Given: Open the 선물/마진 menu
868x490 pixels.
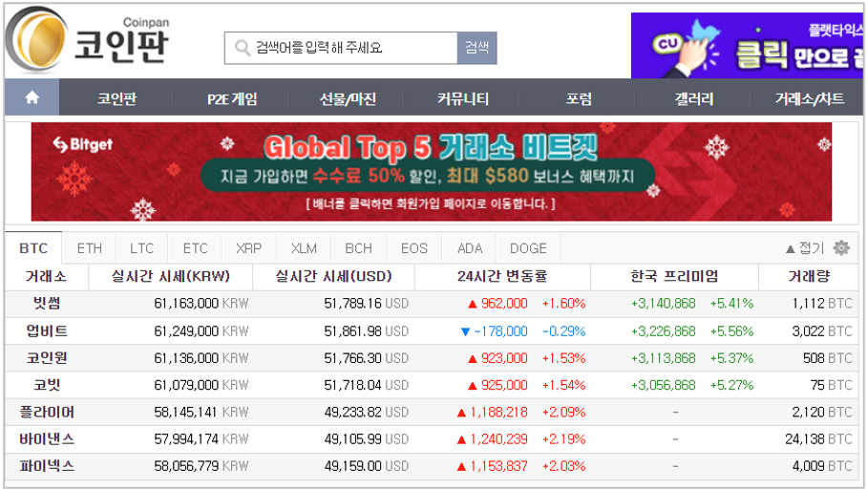Looking at the screenshot, I should 348,98.
